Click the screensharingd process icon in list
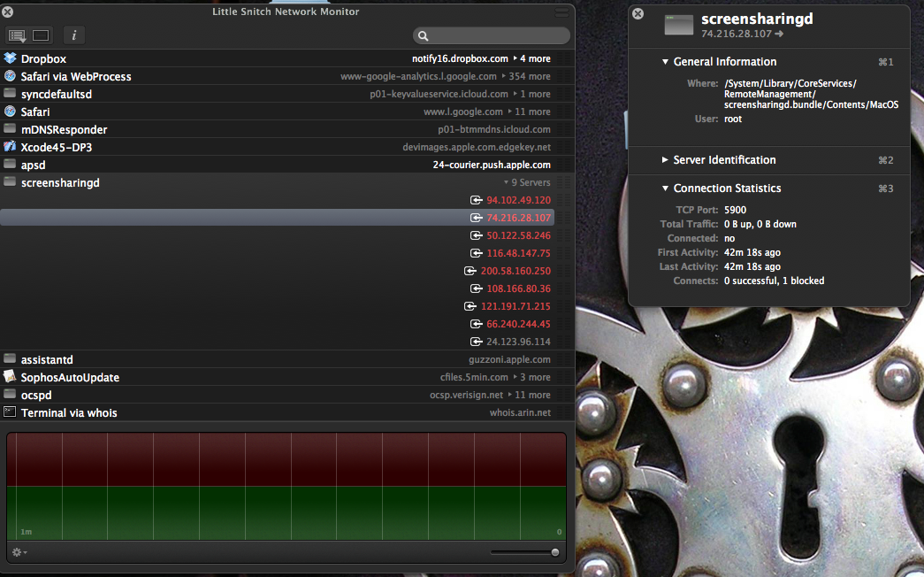The height and width of the screenshot is (577, 924). 10,181
